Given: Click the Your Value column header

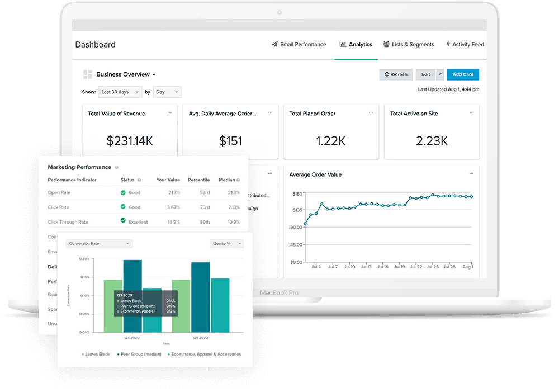Looking at the screenshot, I should point(168,180).
